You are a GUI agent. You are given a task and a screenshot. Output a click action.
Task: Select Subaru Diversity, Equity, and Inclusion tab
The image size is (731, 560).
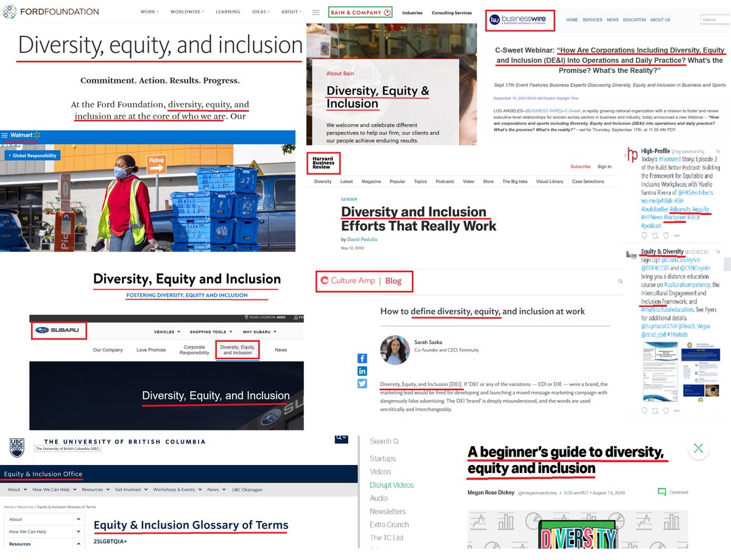click(238, 350)
